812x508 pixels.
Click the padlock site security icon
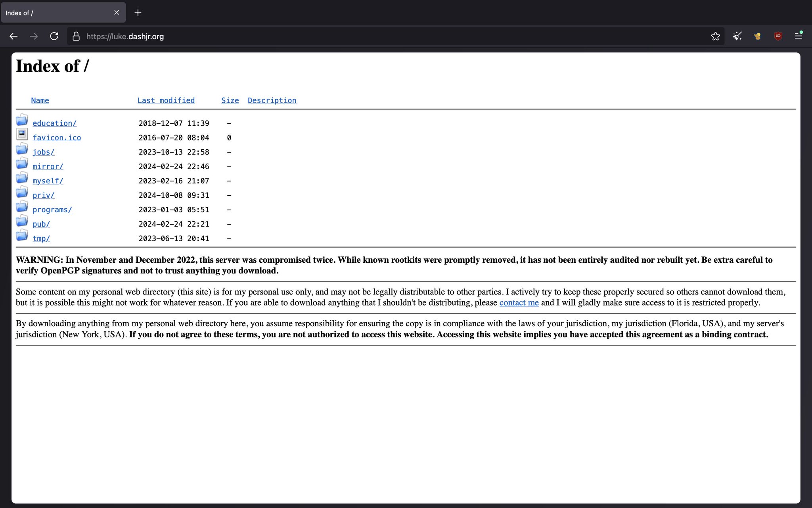coord(76,37)
